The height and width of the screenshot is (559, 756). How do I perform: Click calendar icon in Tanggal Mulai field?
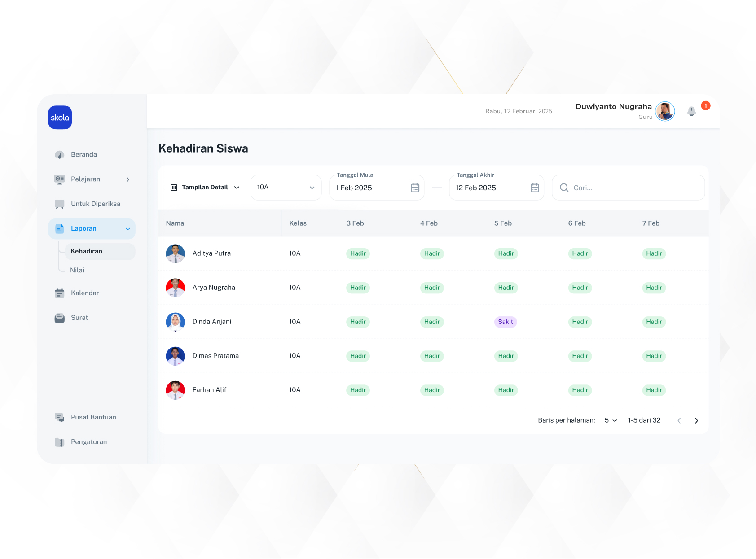click(x=415, y=188)
